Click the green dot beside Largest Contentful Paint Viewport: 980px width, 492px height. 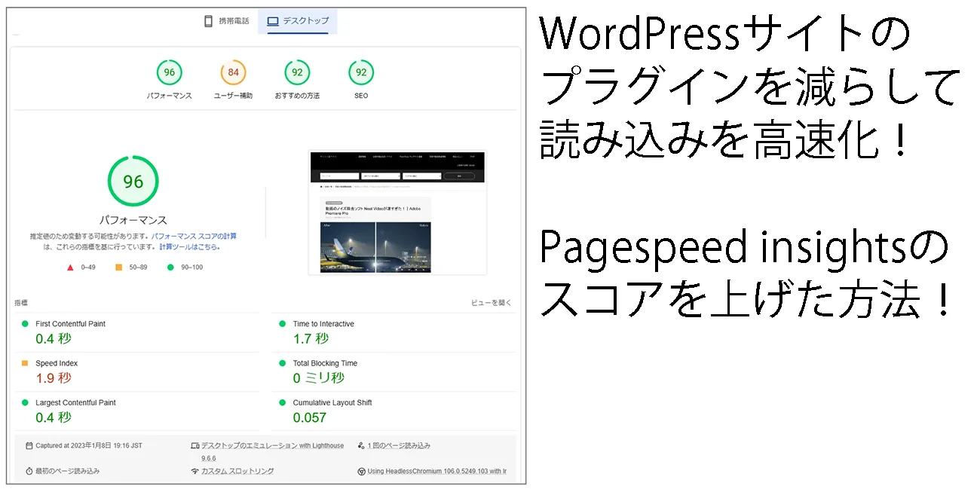(25, 403)
